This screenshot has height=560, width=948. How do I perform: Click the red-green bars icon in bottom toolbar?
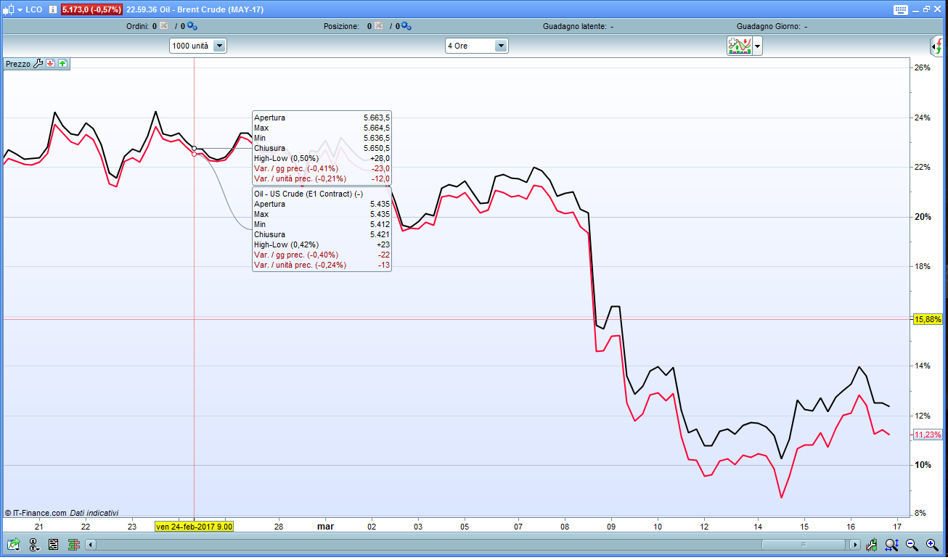[x=74, y=544]
